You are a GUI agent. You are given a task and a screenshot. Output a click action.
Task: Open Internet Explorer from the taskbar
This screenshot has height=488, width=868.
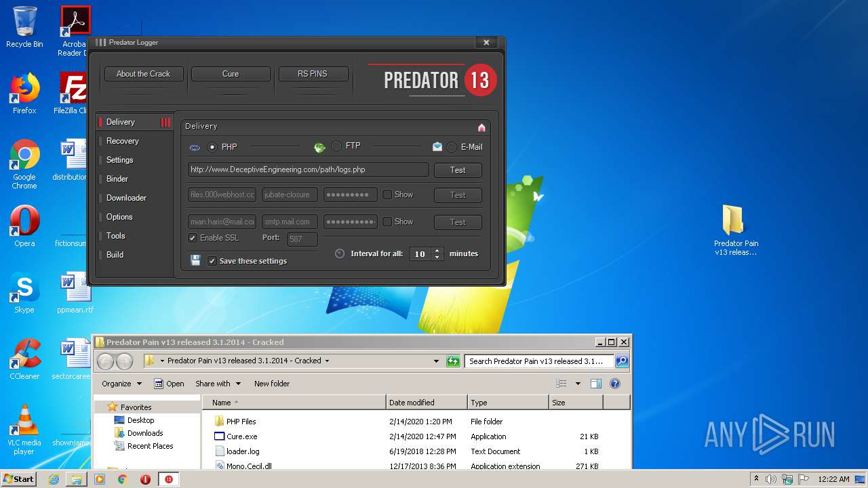[54, 479]
